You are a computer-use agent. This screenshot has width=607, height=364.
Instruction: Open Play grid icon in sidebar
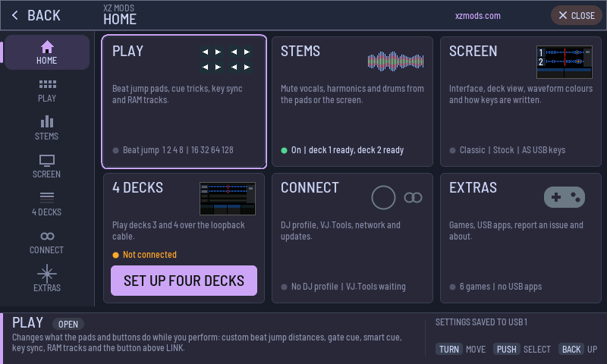[47, 84]
